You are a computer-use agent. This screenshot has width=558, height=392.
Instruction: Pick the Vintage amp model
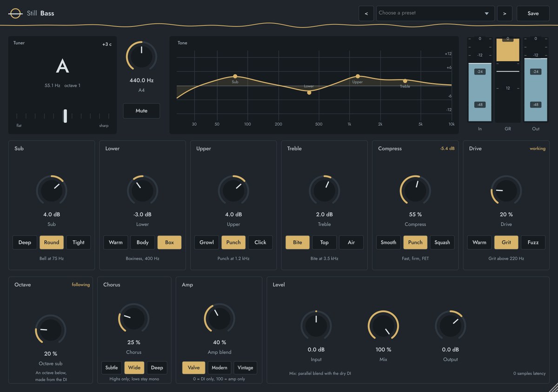tap(245, 368)
